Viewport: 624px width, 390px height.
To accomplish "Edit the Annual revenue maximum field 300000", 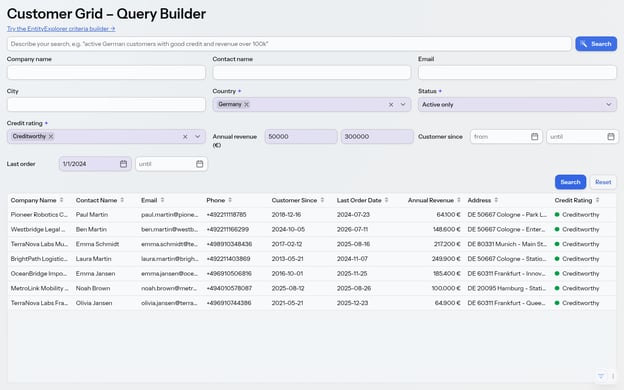I will [x=377, y=136].
